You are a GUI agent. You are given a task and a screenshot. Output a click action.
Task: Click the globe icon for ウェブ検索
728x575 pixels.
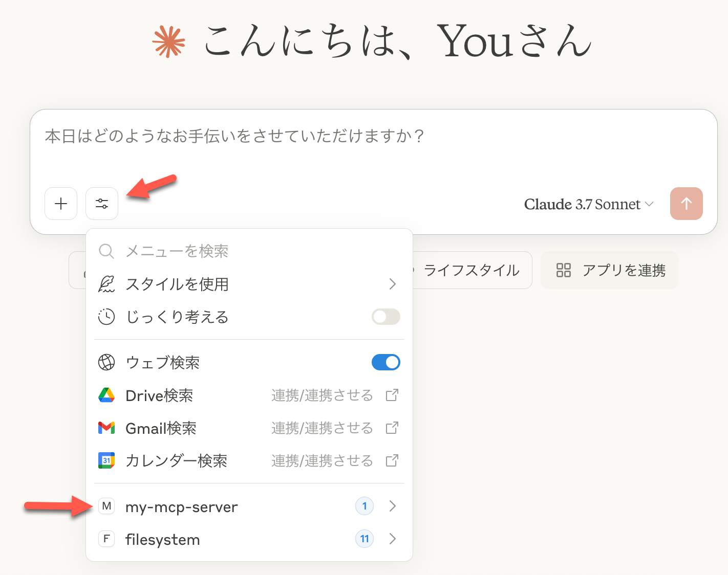tap(106, 362)
